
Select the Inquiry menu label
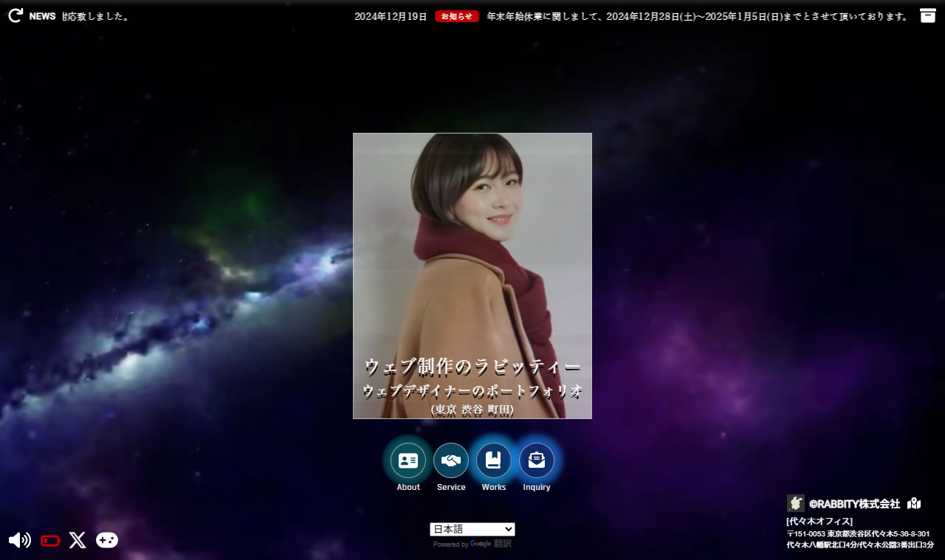coord(537,487)
